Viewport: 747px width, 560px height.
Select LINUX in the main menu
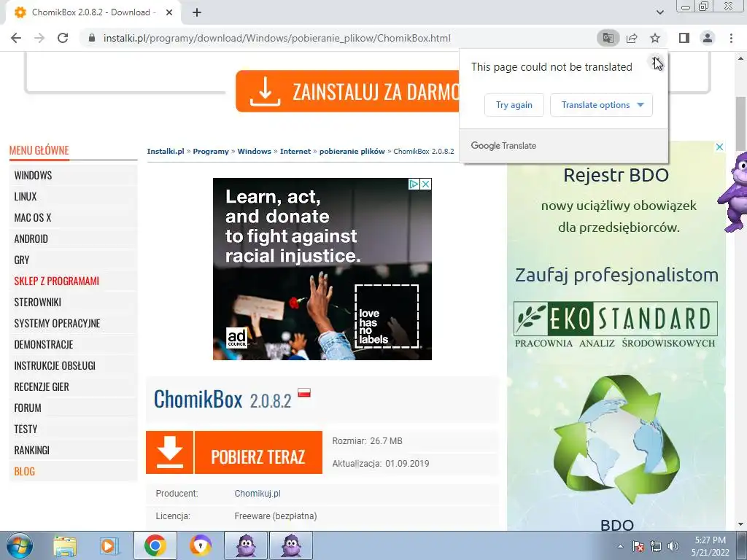[73, 196]
